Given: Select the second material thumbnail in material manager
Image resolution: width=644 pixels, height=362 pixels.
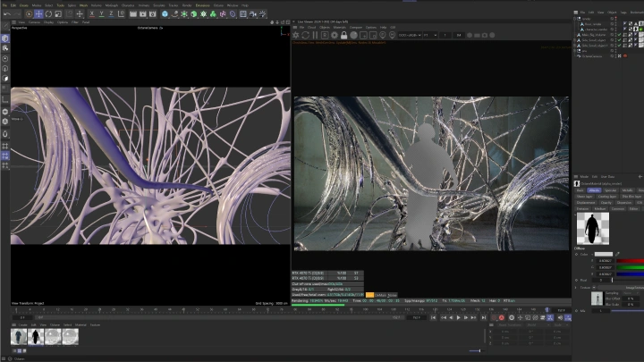Looking at the screenshot, I should point(36,336).
